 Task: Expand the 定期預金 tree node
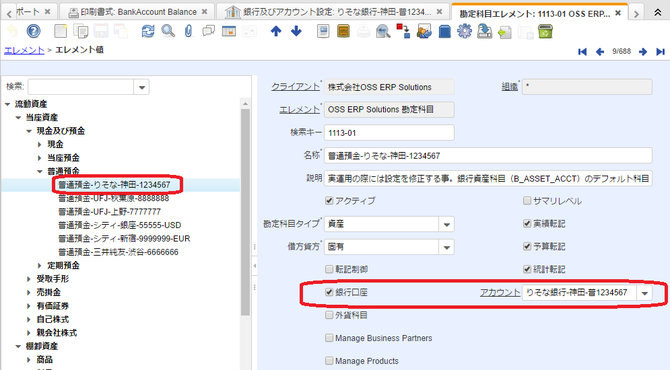40,265
